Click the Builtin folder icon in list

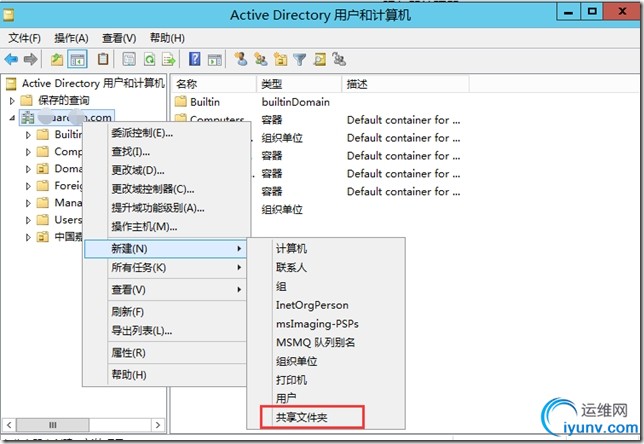click(x=180, y=101)
